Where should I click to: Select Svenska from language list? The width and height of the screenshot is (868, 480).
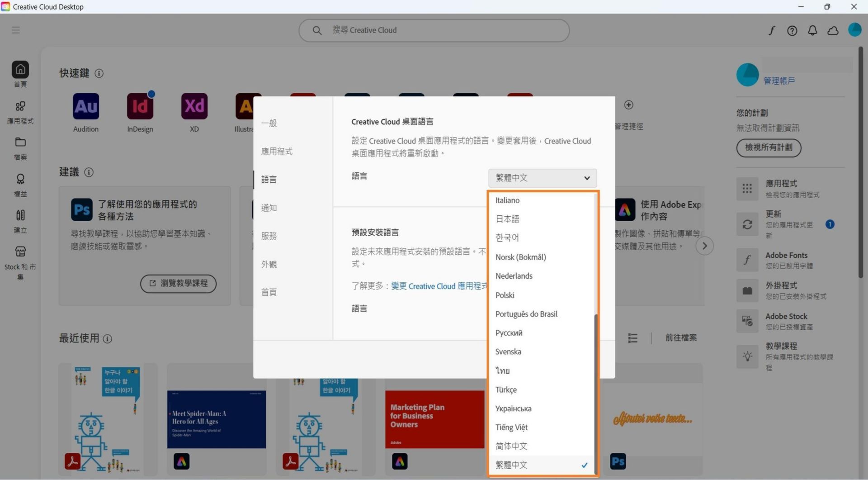(541, 352)
